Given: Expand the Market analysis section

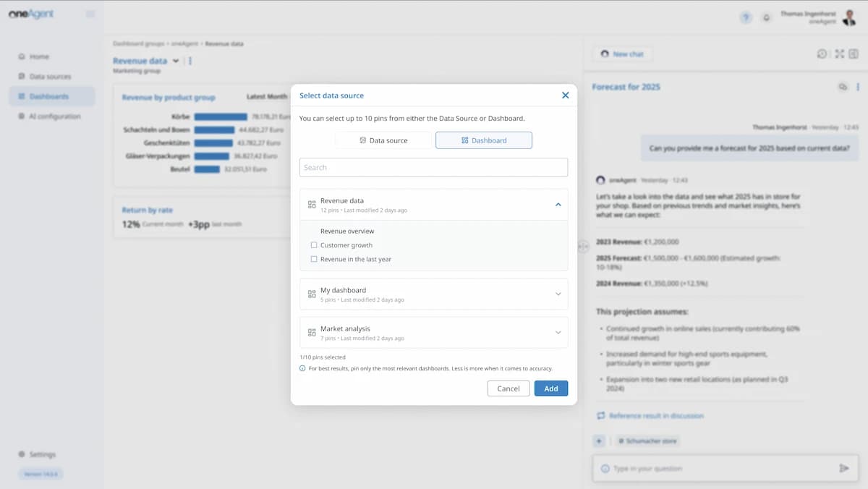Looking at the screenshot, I should point(558,332).
